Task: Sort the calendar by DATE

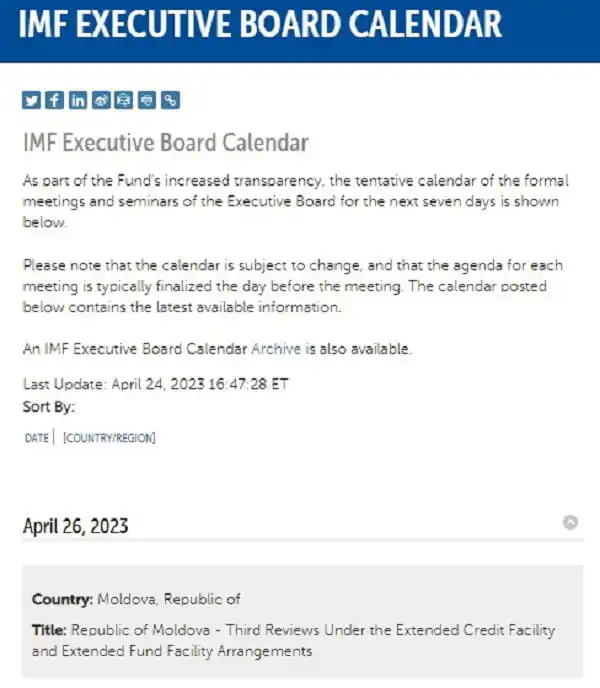Action: [x=36, y=437]
